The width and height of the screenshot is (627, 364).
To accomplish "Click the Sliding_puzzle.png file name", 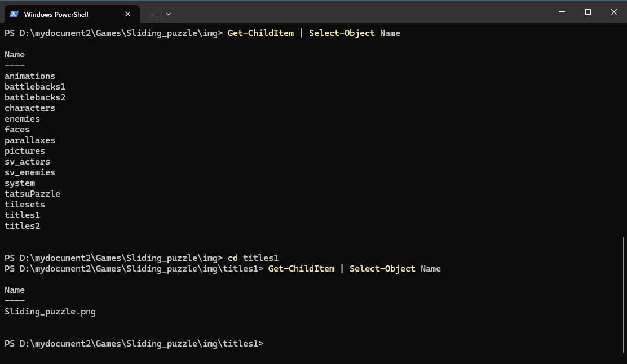I will pos(50,312).
